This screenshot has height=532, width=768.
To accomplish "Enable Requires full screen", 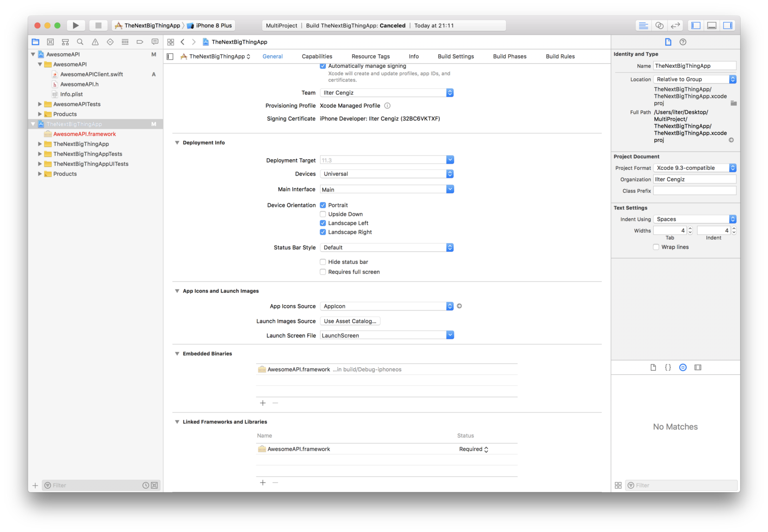I will [x=323, y=272].
